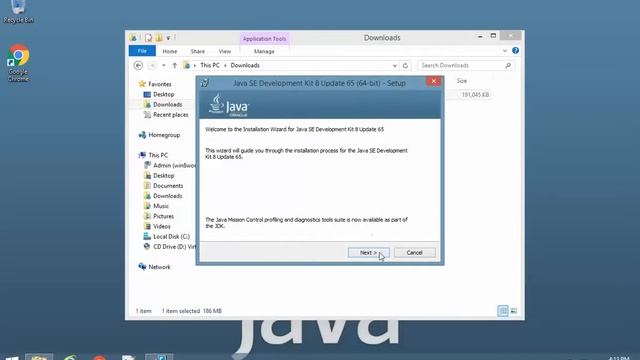Select Network in the navigation pane
The image size is (640, 360).
(159, 267)
